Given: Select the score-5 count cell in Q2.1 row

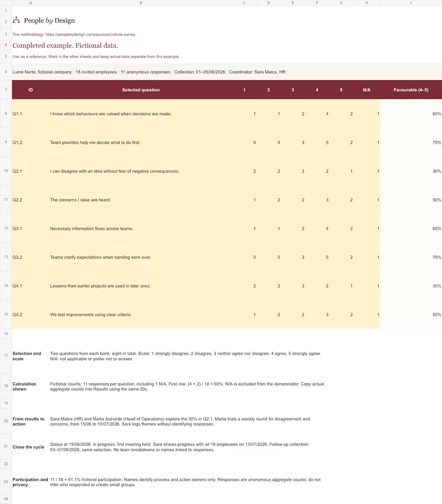Looking at the screenshot, I should pyautogui.click(x=341, y=171).
